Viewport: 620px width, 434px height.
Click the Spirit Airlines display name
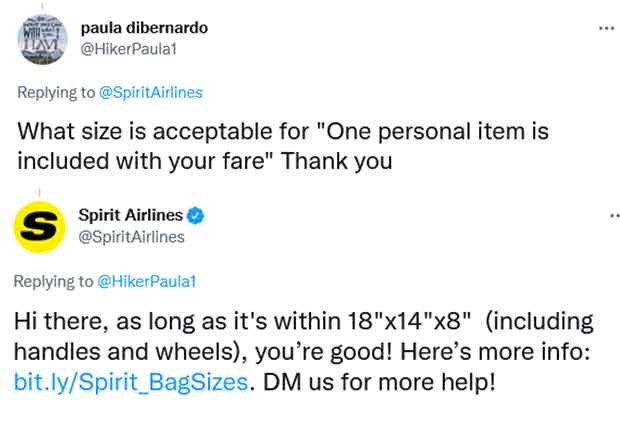pyautogui.click(x=130, y=215)
